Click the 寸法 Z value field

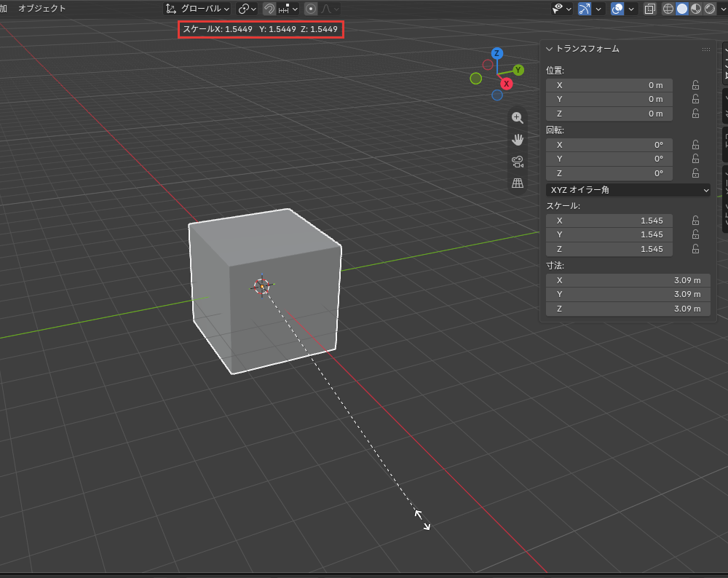628,309
